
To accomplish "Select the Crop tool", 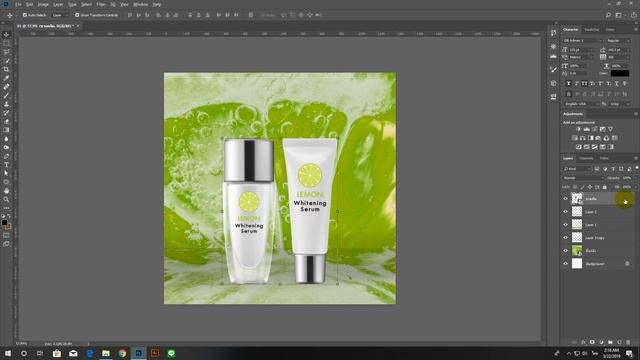I will click(6, 69).
